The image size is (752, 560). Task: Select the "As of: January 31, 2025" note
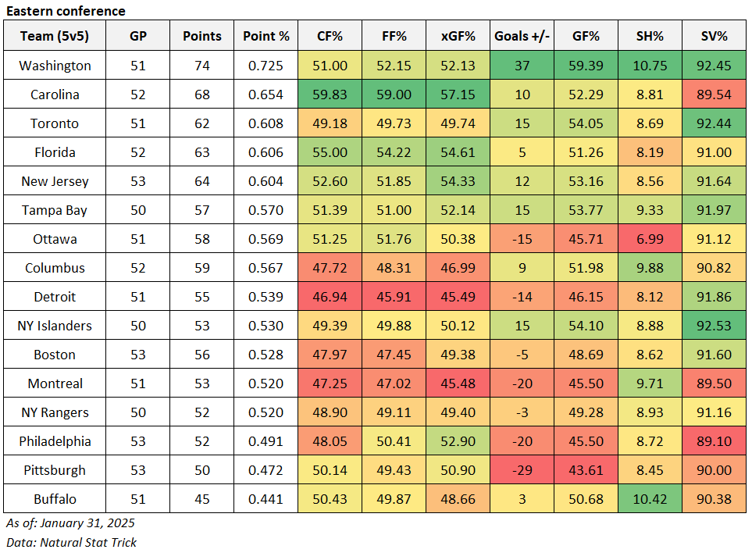75,523
